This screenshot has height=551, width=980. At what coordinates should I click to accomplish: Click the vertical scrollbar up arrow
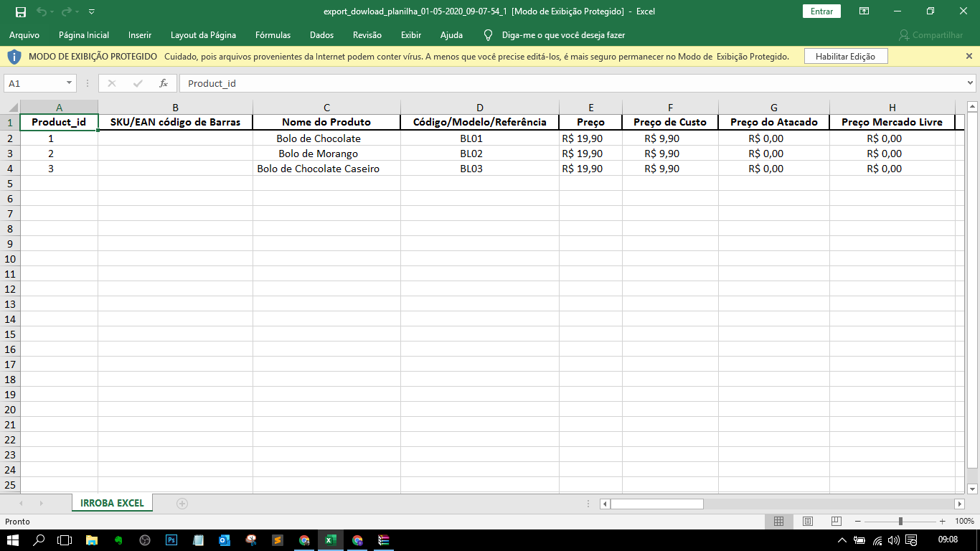[973, 108]
